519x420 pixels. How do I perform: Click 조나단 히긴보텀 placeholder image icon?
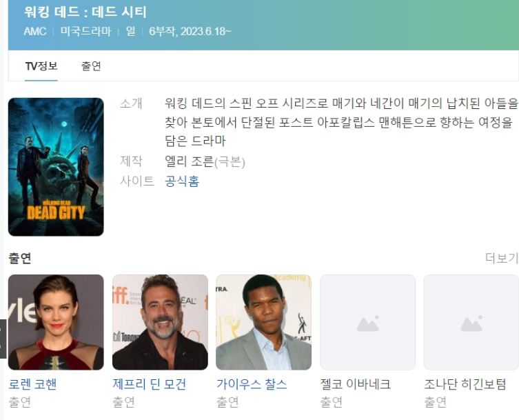pos(471,323)
